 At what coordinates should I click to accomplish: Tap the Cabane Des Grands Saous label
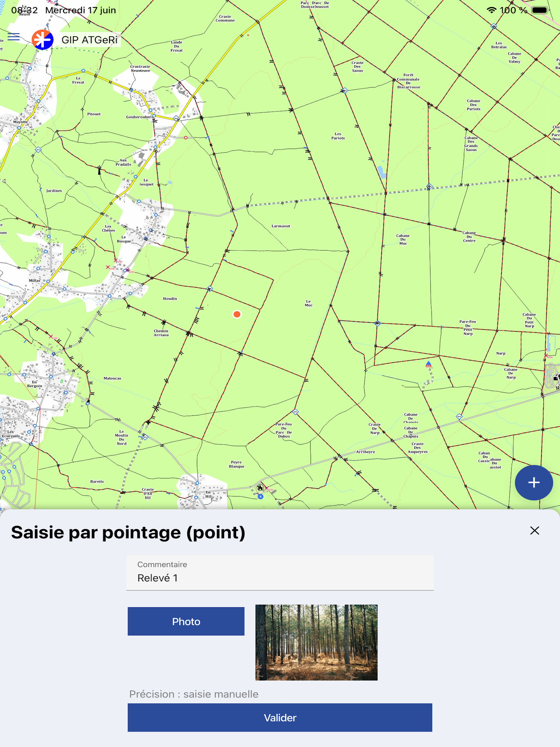(x=471, y=144)
